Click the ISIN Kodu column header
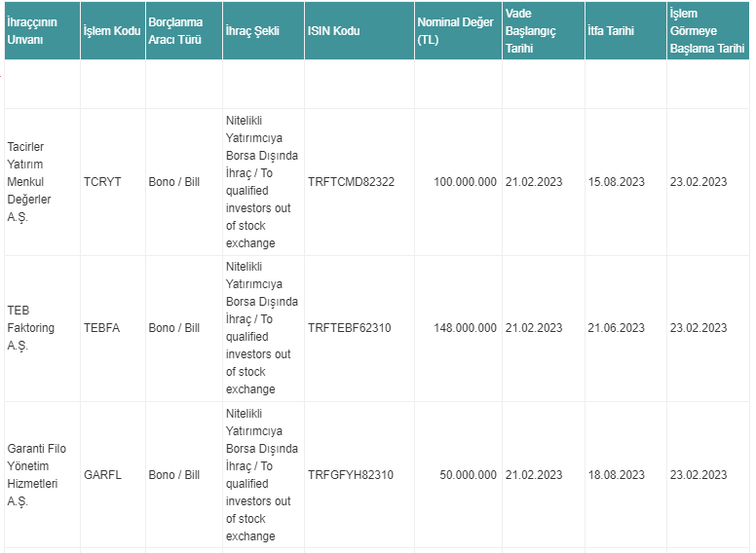The image size is (756, 553). click(x=359, y=31)
